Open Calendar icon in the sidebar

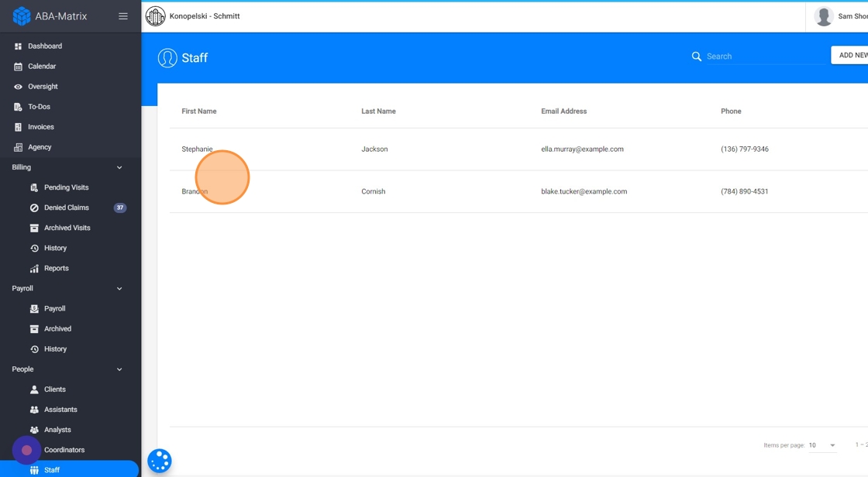(18, 67)
